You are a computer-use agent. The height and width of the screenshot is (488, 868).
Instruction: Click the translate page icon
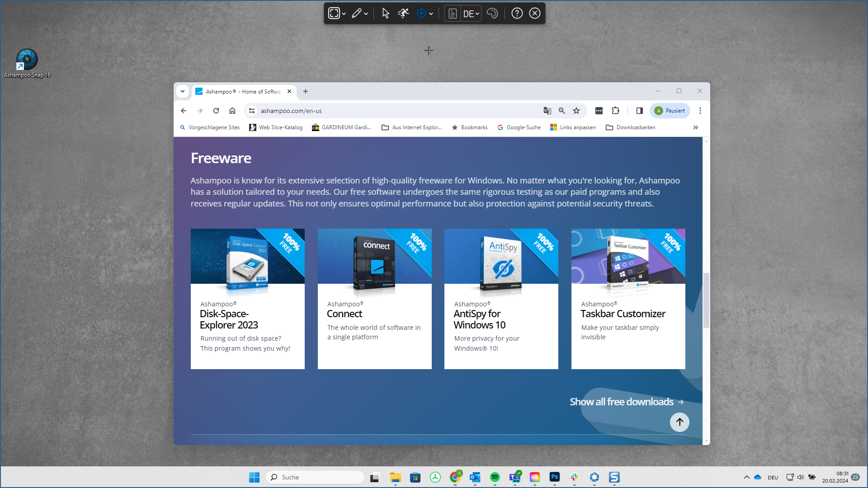[x=547, y=111]
